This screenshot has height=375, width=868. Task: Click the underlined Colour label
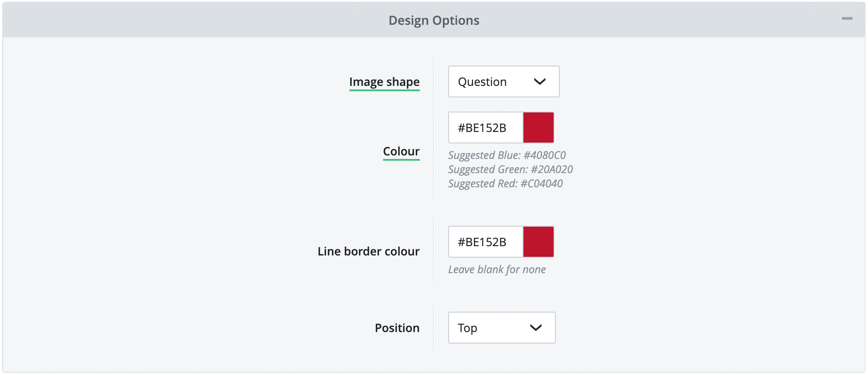tap(401, 151)
